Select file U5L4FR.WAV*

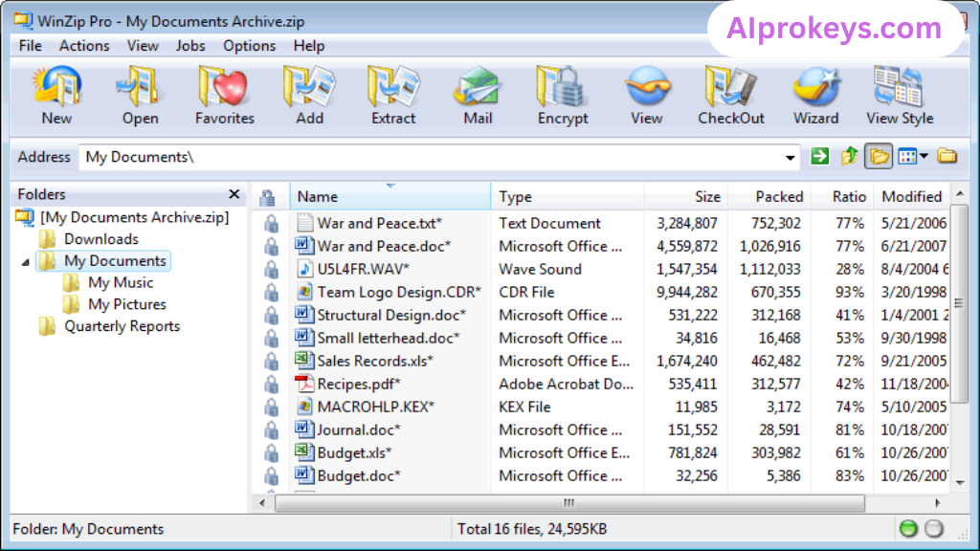coord(363,269)
